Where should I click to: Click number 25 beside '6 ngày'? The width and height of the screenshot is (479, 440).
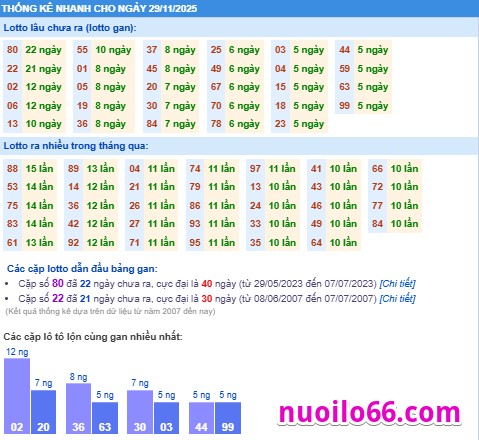pyautogui.click(x=216, y=50)
